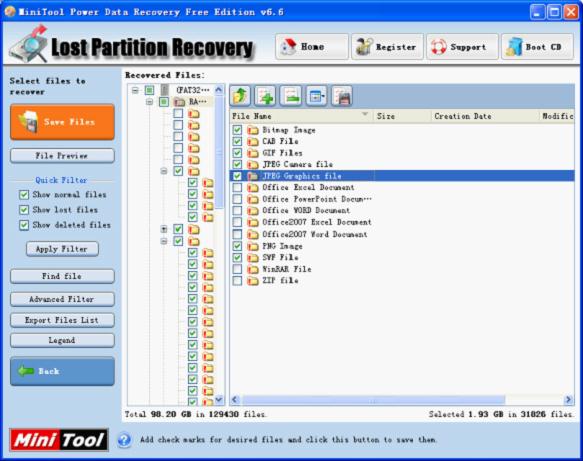Screen dimensions: 583x461
Task: Click the Office PowerPoint Document folder icon
Action: [253, 199]
